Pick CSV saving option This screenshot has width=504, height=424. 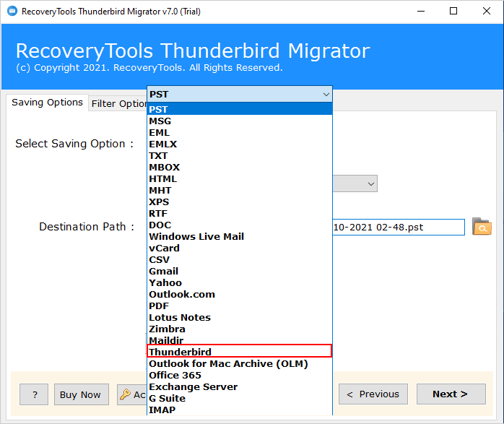click(x=240, y=260)
